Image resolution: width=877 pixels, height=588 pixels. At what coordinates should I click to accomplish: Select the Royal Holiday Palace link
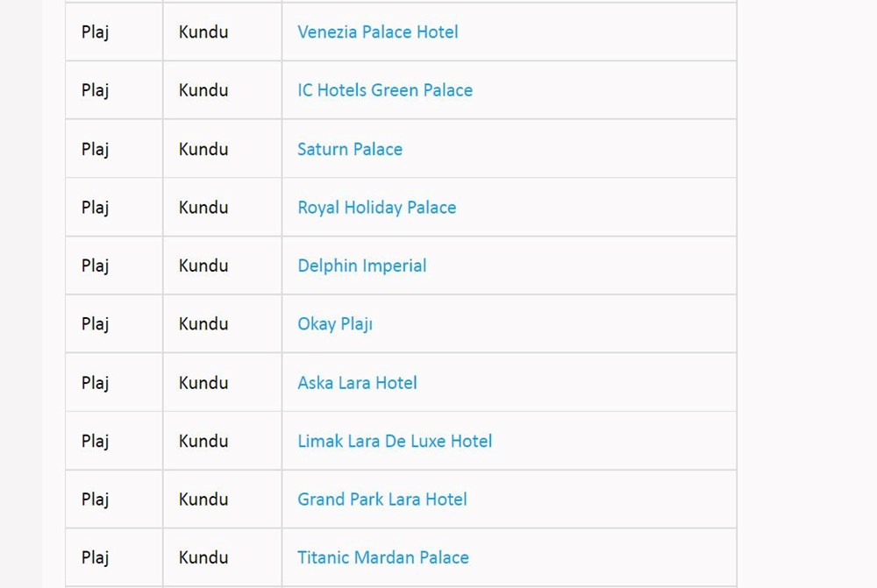click(376, 208)
